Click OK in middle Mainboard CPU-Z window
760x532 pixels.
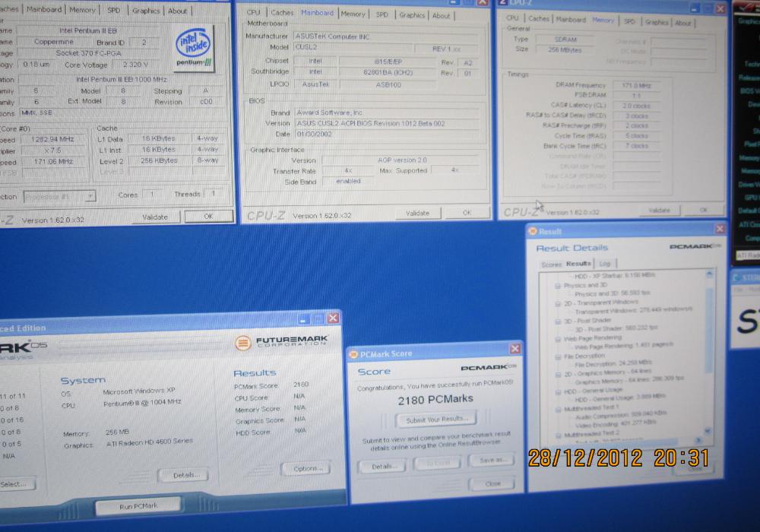(x=467, y=213)
